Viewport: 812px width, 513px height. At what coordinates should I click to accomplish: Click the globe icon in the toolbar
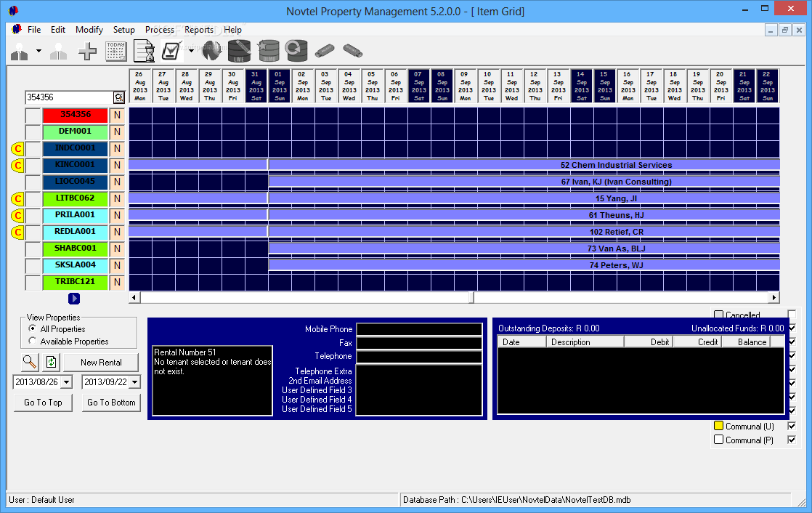click(x=212, y=51)
